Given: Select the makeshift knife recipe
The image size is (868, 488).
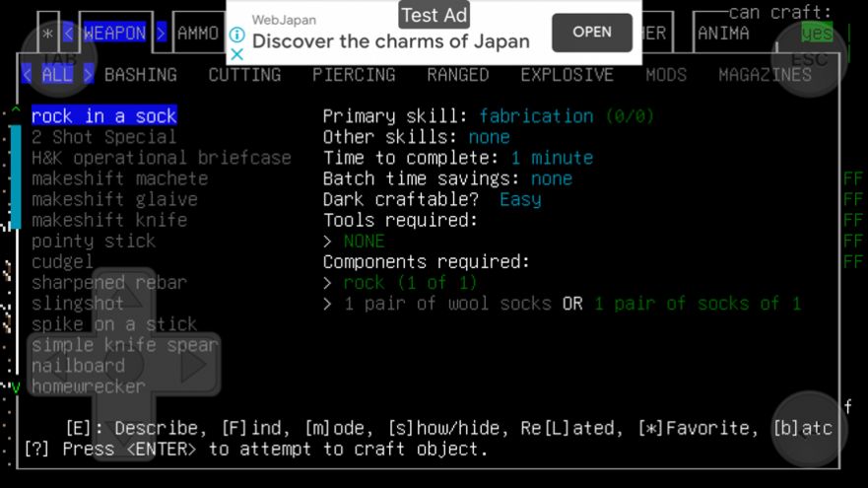Looking at the screenshot, I should point(109,220).
